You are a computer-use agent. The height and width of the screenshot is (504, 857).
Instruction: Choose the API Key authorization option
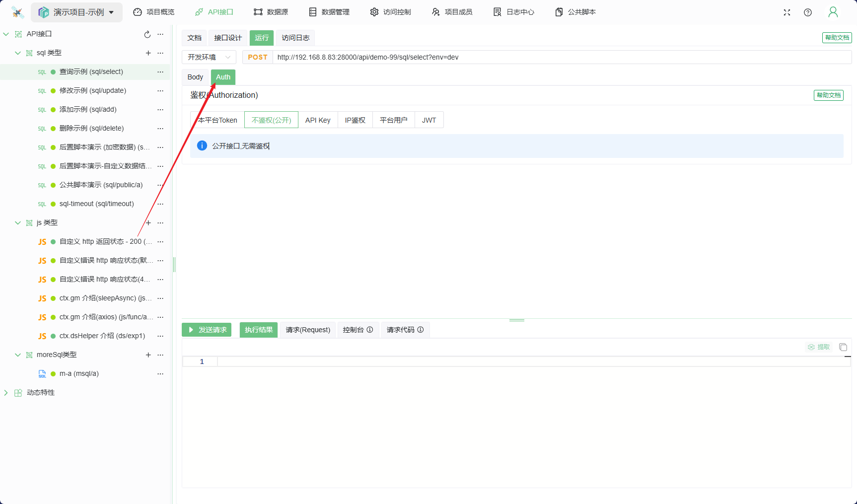[318, 120]
